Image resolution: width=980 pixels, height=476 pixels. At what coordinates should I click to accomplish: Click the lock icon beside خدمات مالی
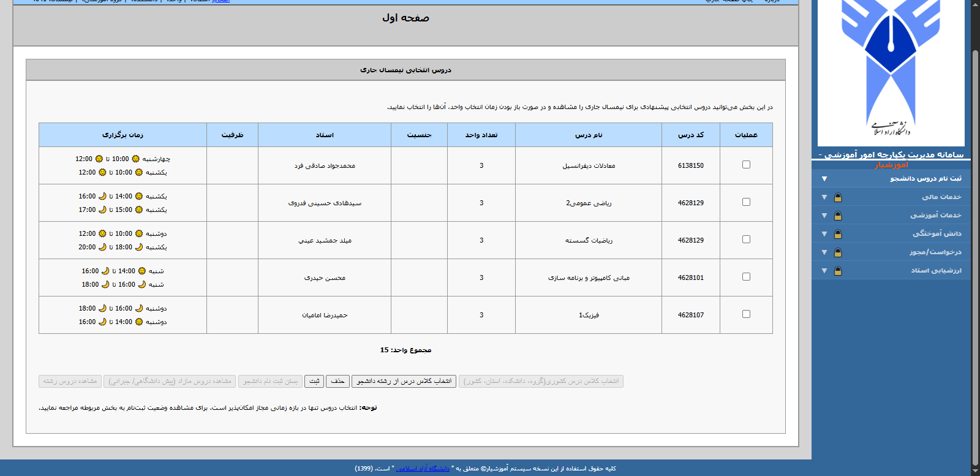(838, 197)
